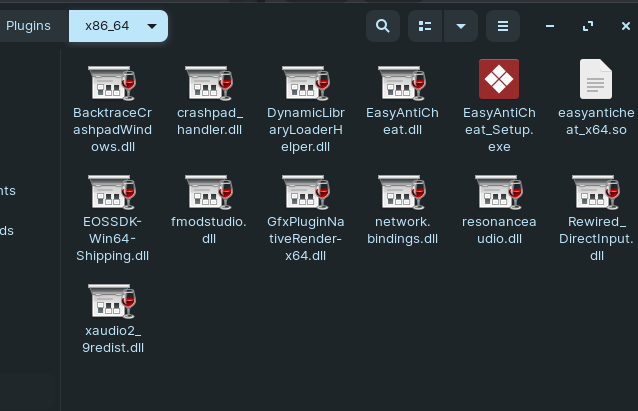Image resolution: width=638 pixels, height=411 pixels.
Task: Click the EOSSDK-Win64-Shipping.dll filename label
Action: 112,239
